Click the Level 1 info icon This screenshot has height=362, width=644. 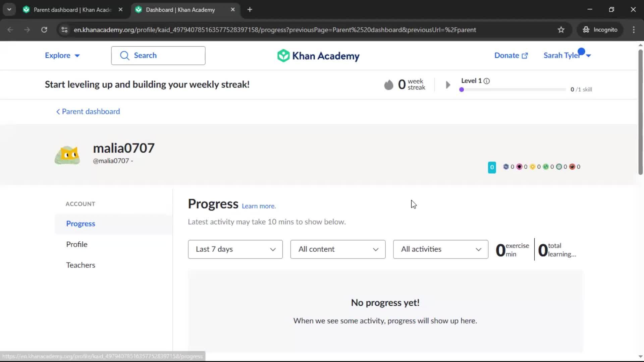click(x=486, y=81)
